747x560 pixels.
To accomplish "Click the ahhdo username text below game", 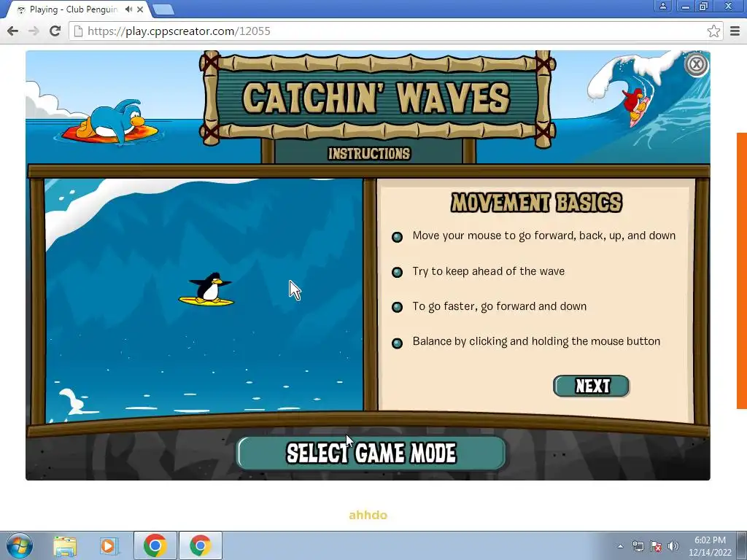I will [368, 516].
